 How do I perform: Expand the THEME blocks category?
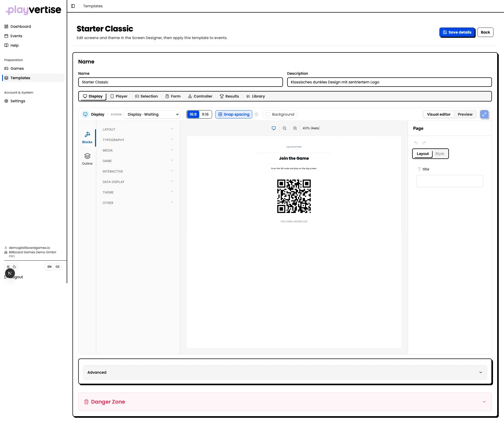click(138, 192)
